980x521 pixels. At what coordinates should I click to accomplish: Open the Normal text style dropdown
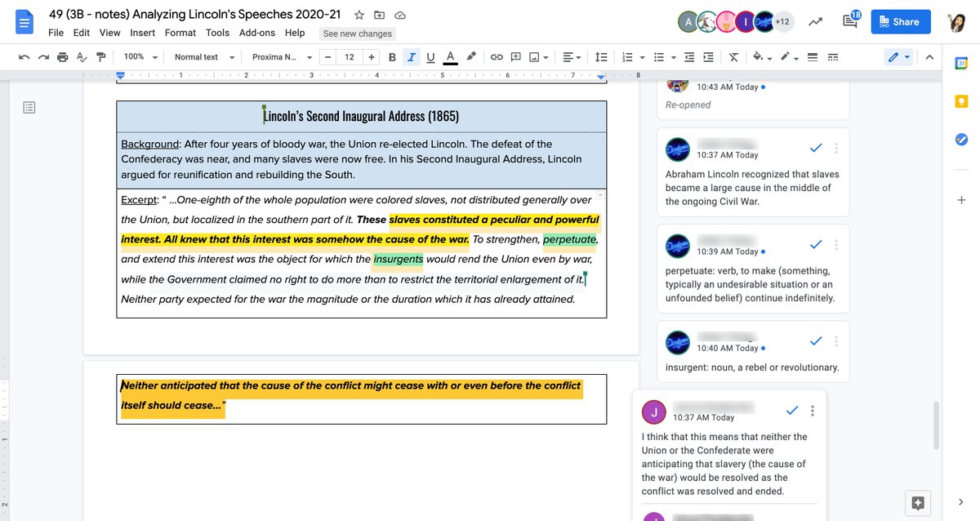[x=204, y=57]
